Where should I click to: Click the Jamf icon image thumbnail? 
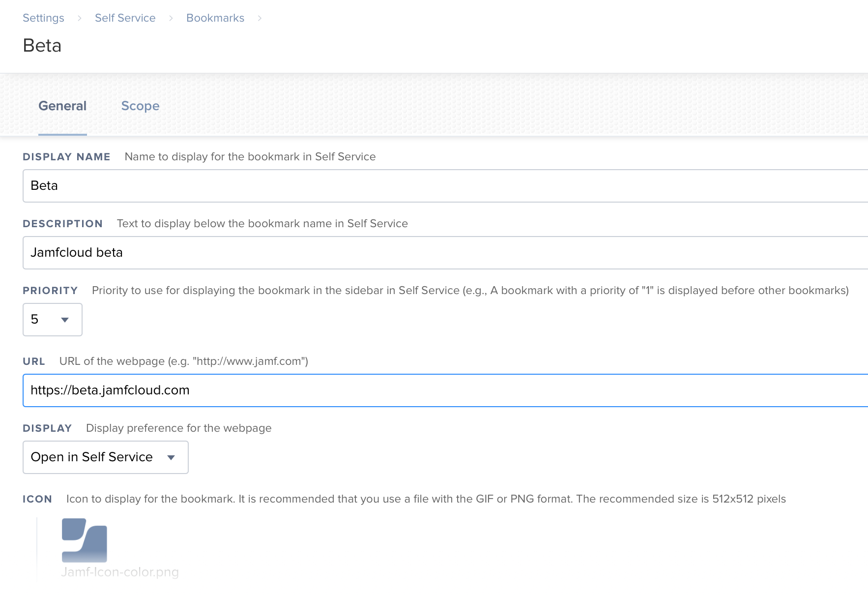pos(85,540)
